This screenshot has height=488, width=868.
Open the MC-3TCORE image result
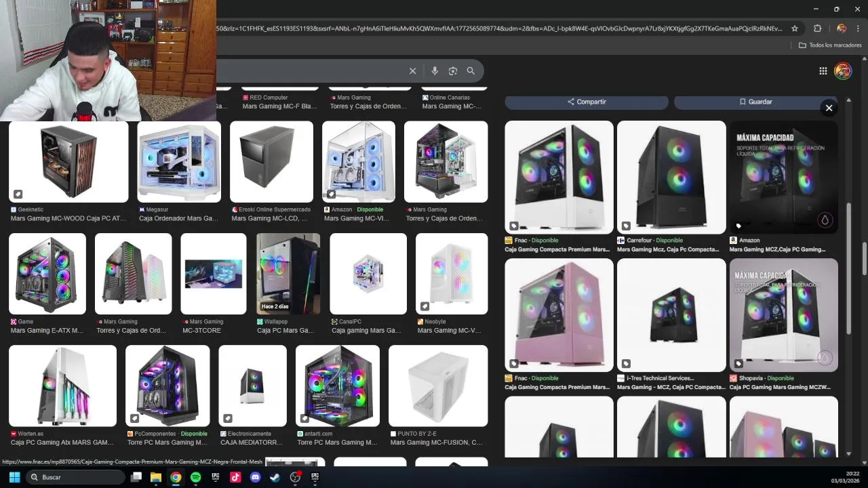click(214, 274)
